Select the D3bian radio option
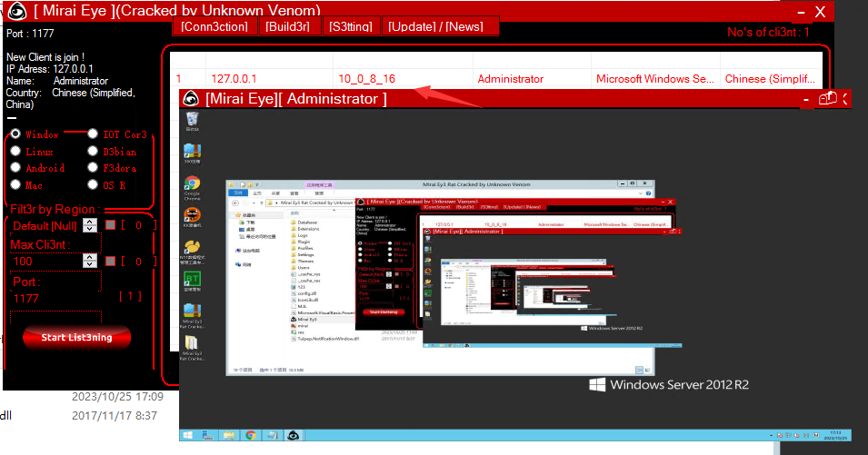Viewport: 868px width, 455px height. click(x=93, y=151)
